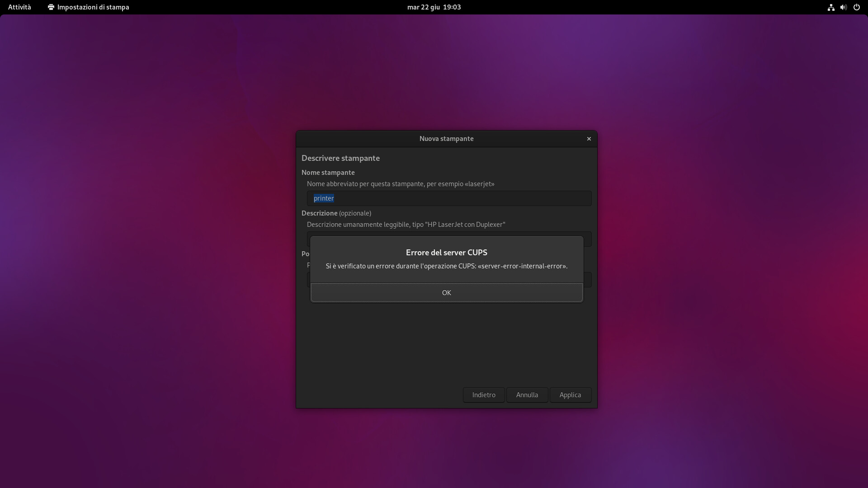Viewport: 868px width, 488px height.
Task: Close the Nuova stampante dialog
Action: click(x=589, y=139)
